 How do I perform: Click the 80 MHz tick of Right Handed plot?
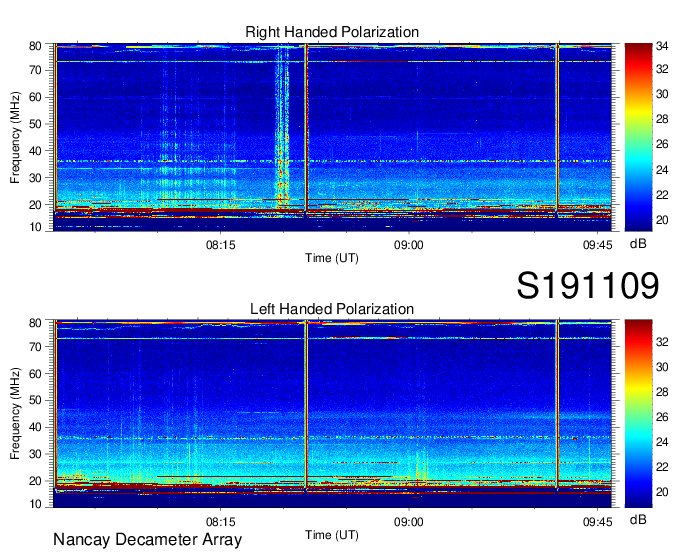35,46
